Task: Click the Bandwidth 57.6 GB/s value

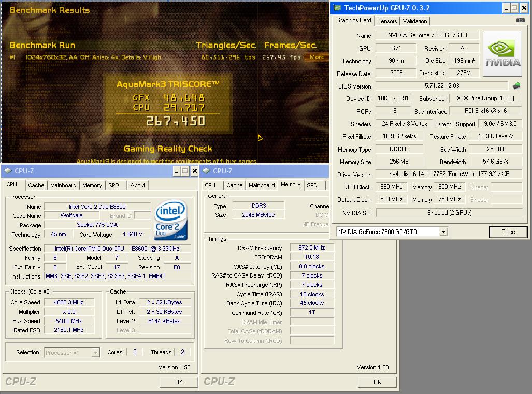Action: (x=495, y=162)
